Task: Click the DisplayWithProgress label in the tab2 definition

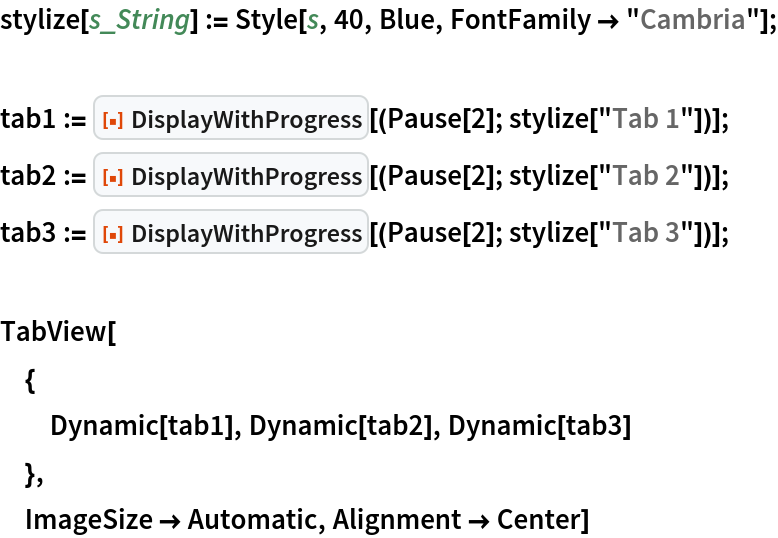Action: click(x=246, y=177)
